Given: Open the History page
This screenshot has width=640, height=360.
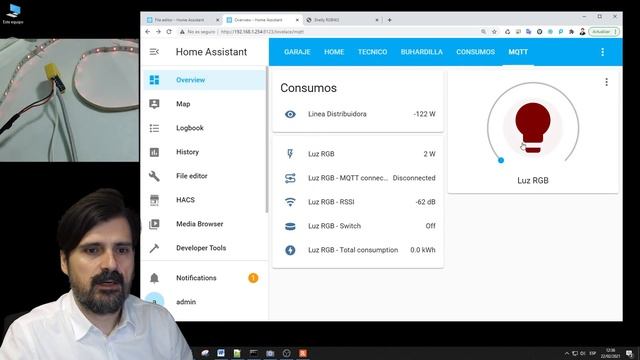Looking at the screenshot, I should 204,152.
